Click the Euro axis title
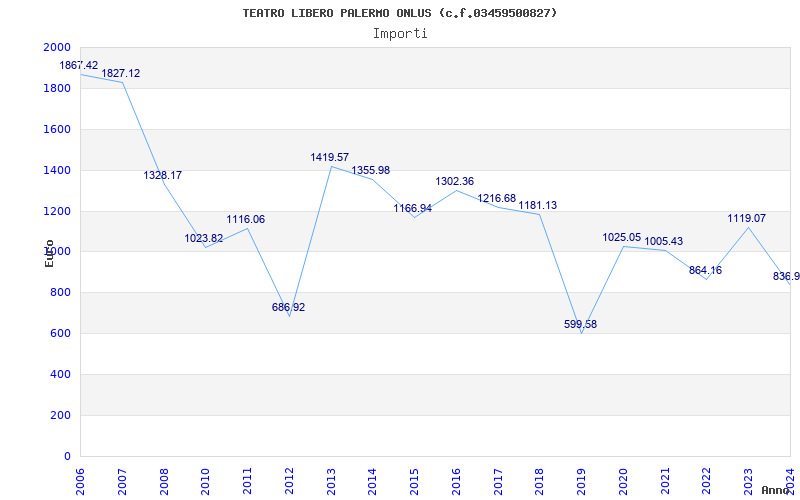This screenshot has height=500, width=800. pos(49,253)
